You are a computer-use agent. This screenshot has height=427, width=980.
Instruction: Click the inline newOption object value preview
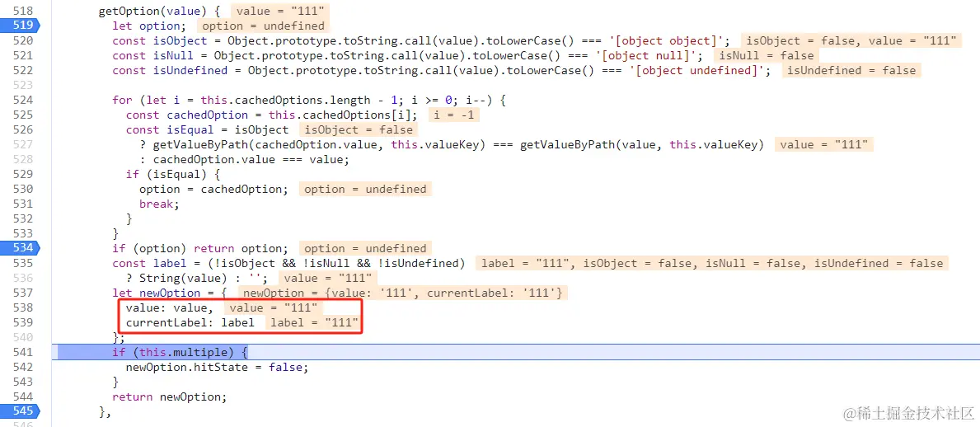[402, 293]
